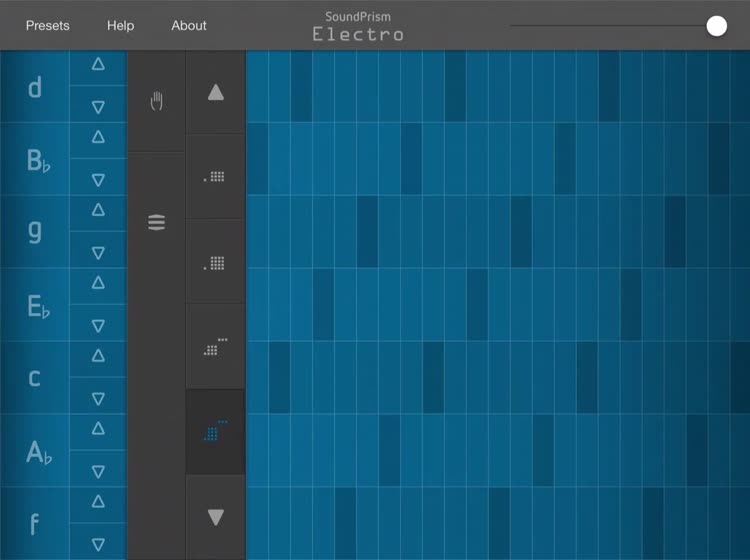Lower the g chord with down triangle
Image resolution: width=750 pixels, height=560 pixels.
(98, 253)
